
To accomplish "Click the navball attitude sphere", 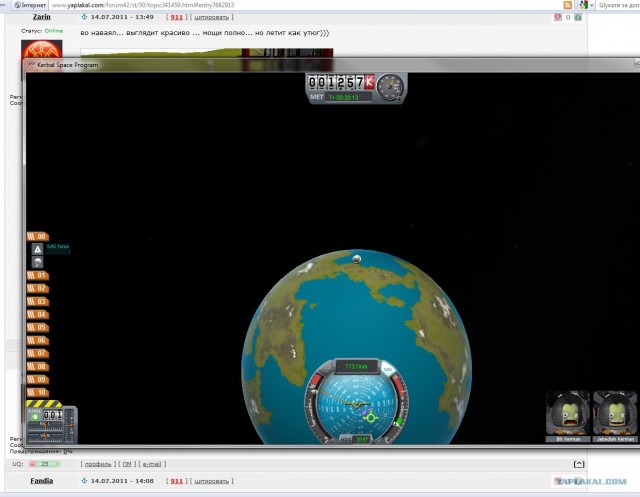I will (x=356, y=403).
